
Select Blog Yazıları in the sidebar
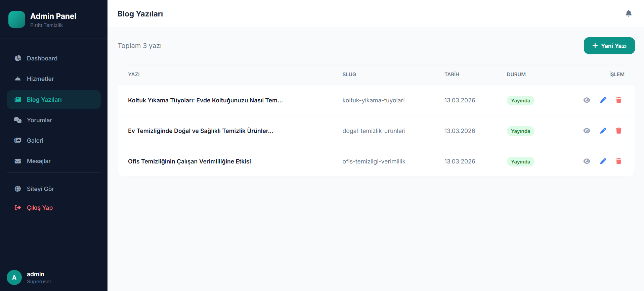click(x=54, y=100)
